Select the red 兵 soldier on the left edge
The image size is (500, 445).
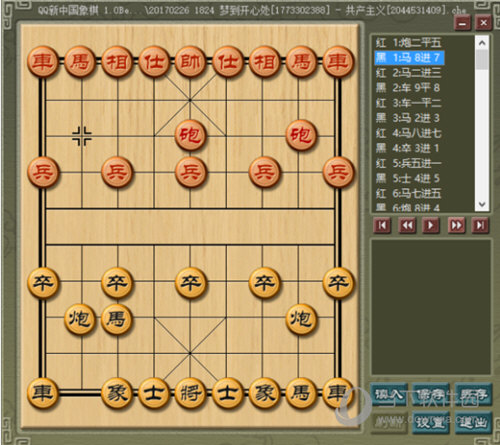(43, 172)
